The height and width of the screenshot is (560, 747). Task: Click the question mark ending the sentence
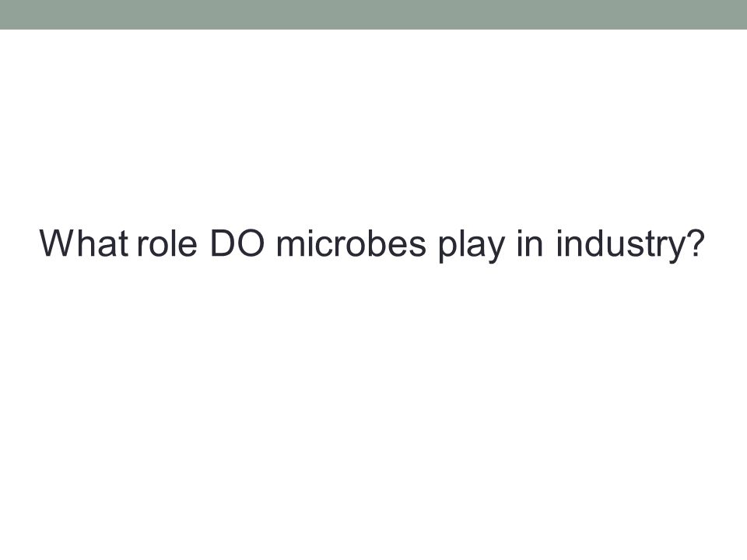coord(695,243)
